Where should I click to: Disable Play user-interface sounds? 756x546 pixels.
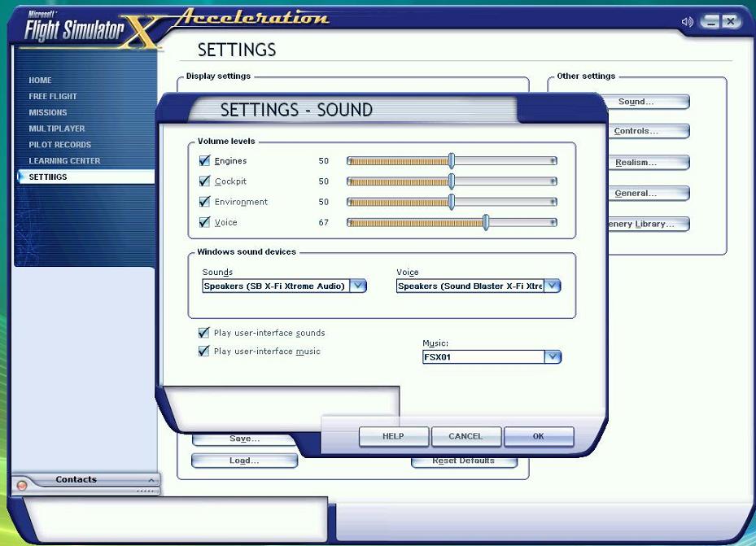click(204, 333)
